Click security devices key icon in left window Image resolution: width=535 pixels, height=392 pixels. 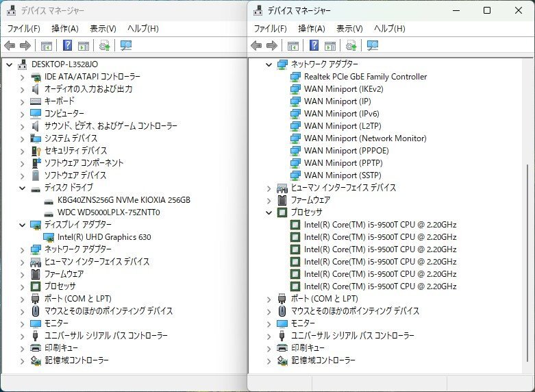click(36, 151)
